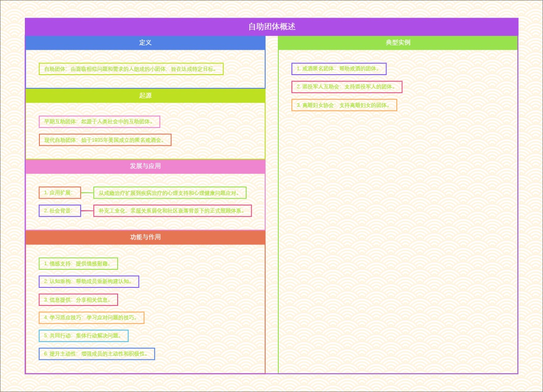Screen dimensions: 543x392
Task: Click the 4. 学习适应技巧 node
Action: click(91, 318)
